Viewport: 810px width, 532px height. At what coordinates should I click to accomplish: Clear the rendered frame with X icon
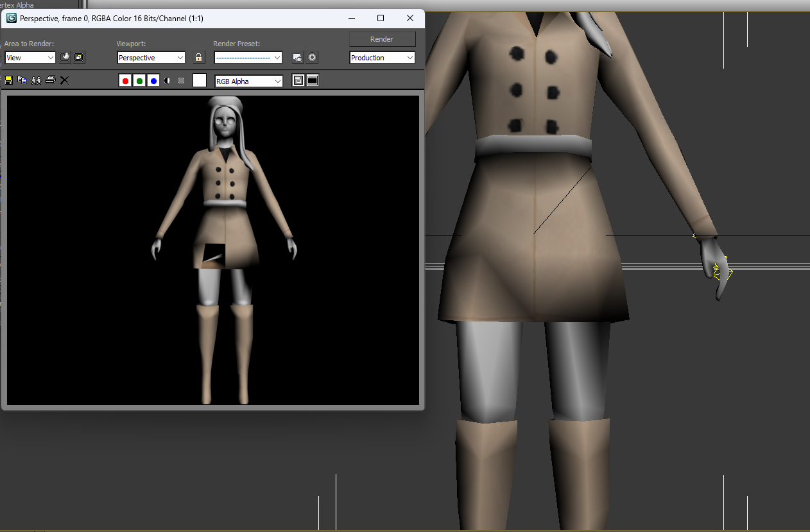[x=64, y=80]
